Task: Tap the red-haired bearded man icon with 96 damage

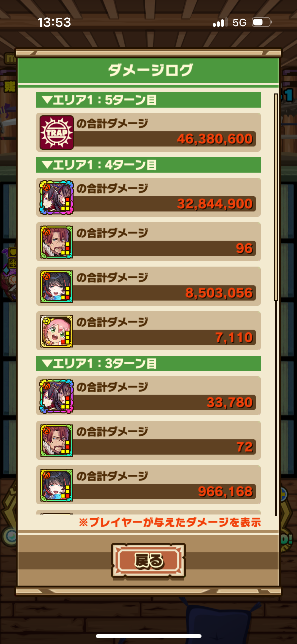Action: pyautogui.click(x=57, y=242)
